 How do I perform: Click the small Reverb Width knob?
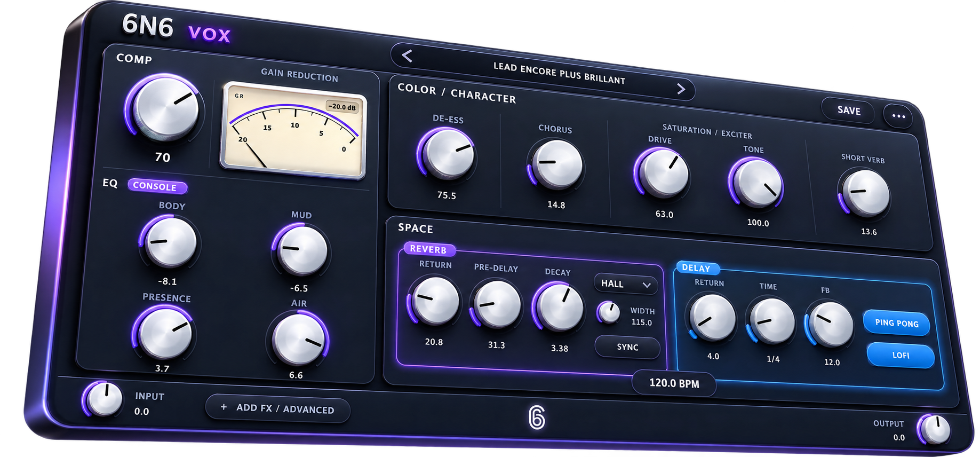[609, 312]
